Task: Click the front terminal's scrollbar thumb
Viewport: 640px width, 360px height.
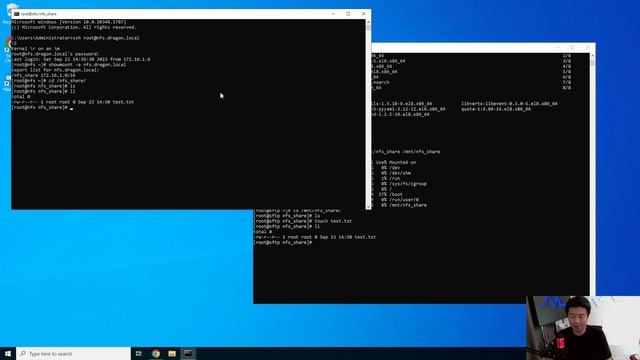Action: (x=369, y=28)
